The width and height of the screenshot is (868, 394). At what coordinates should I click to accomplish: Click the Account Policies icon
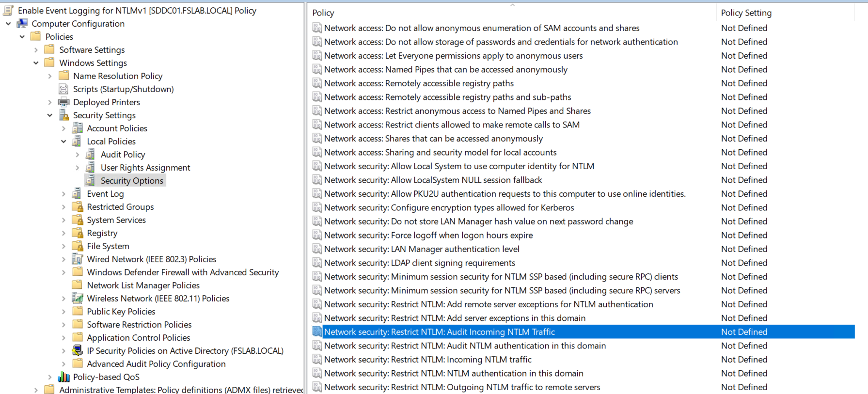[x=77, y=128]
